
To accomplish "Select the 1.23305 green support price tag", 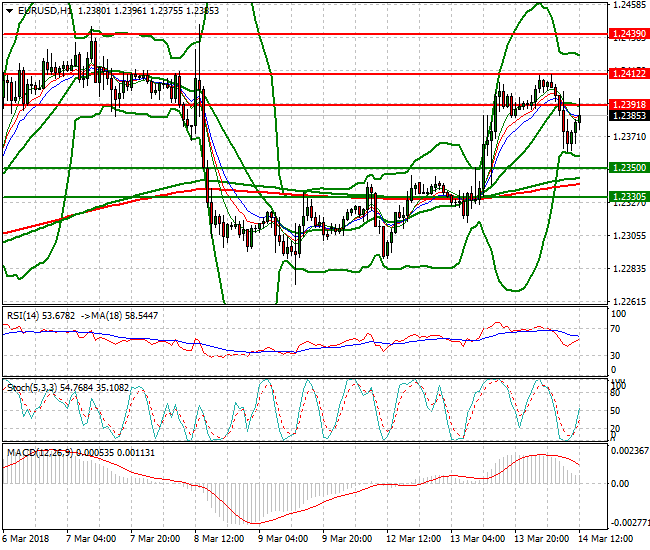I will [x=628, y=197].
